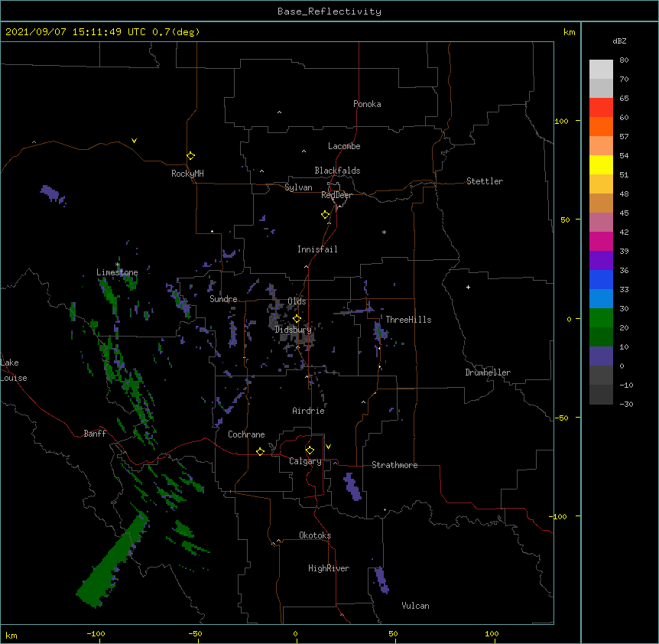The width and height of the screenshot is (659, 644).
Task: Select the slate purple 0-10 dBZ legend swatch
Action: (601, 356)
